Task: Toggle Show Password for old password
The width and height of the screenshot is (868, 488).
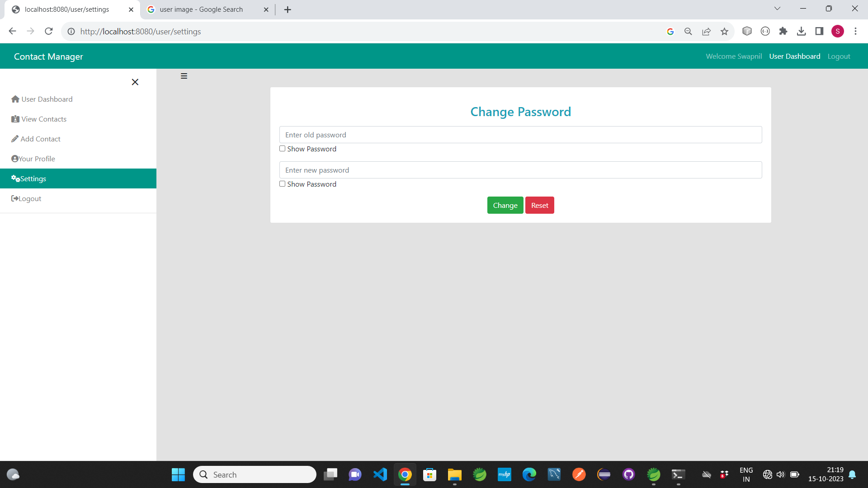Action: pyautogui.click(x=283, y=149)
